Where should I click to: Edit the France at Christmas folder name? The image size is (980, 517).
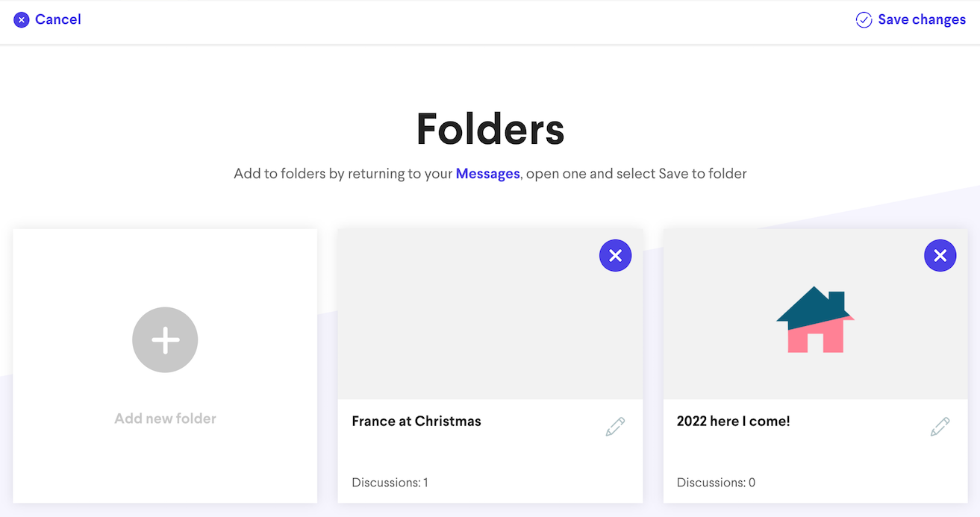coord(615,427)
